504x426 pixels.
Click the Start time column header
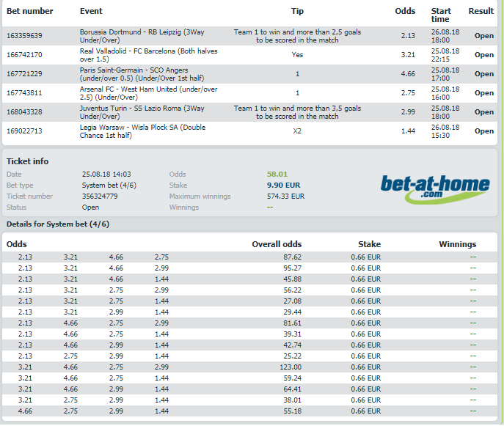pyautogui.click(x=441, y=15)
